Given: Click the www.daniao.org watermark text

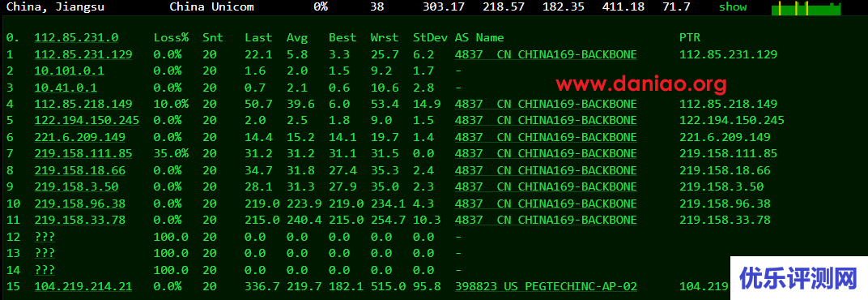Looking at the screenshot, I should tap(641, 84).
